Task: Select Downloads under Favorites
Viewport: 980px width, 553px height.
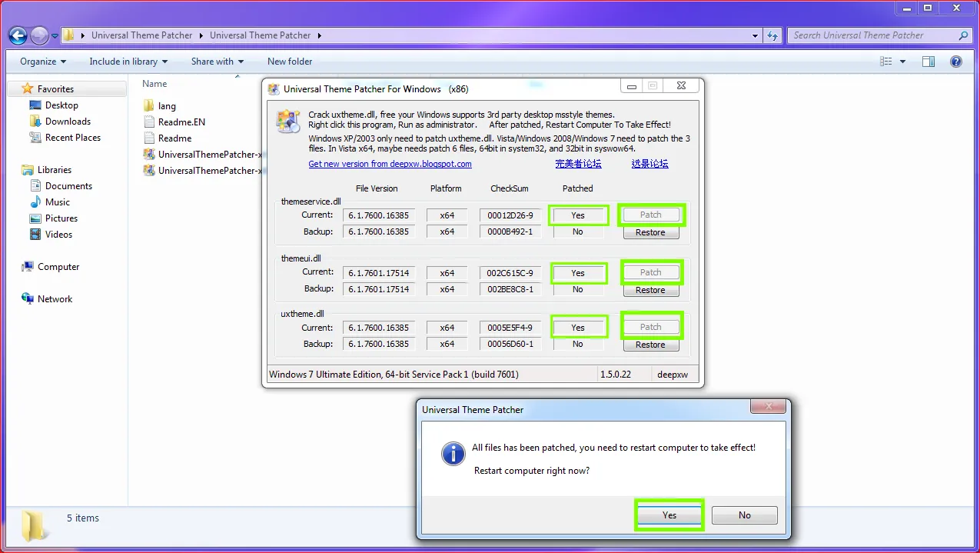Action: [68, 122]
